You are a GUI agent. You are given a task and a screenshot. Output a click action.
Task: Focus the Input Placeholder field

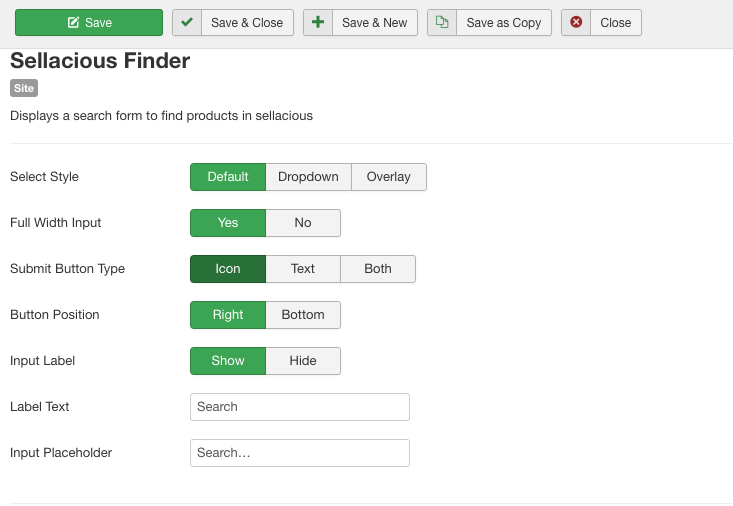click(300, 453)
